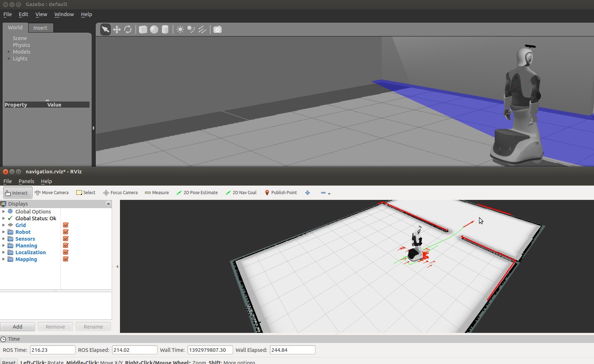Image resolution: width=594 pixels, height=364 pixels.
Task: Activate the Rotate mode icon in Gazebo
Action: click(x=128, y=30)
